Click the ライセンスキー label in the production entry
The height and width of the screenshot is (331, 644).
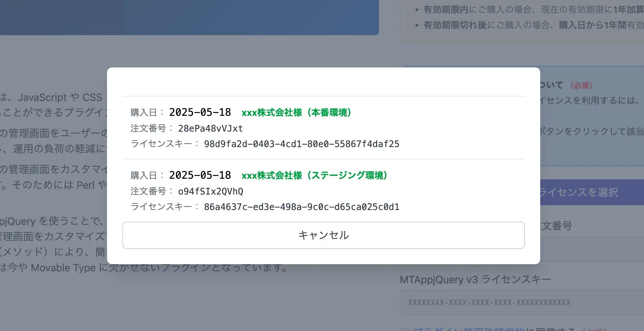tap(161, 144)
